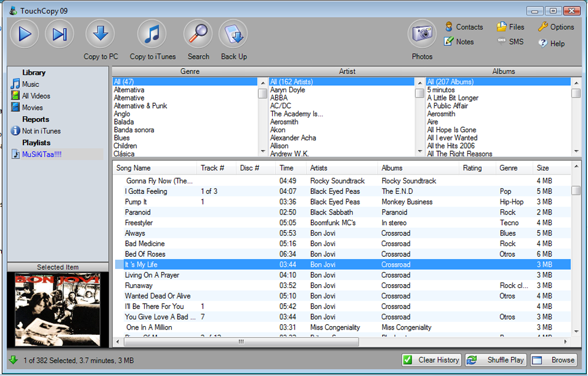The height and width of the screenshot is (376, 588).
Task: Open Search with the magnifier icon
Action: pyautogui.click(x=198, y=34)
